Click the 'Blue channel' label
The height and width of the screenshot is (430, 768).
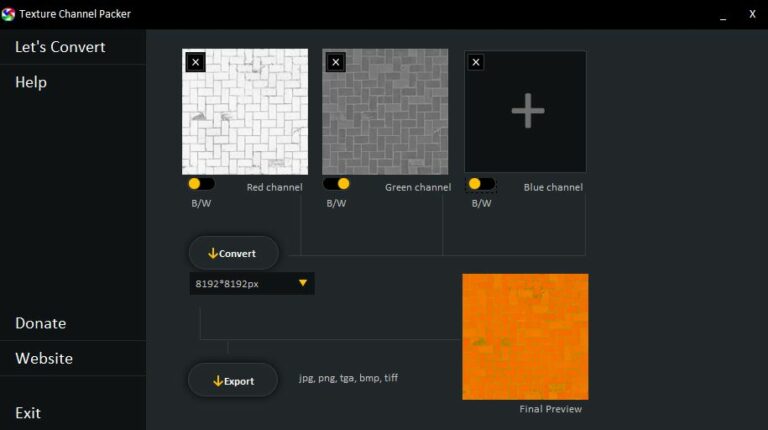[553, 187]
